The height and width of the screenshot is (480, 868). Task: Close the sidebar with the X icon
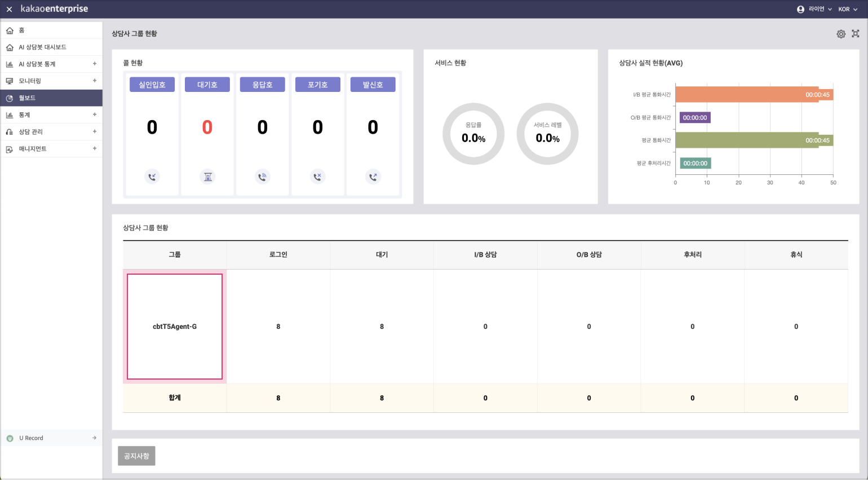pyautogui.click(x=9, y=10)
